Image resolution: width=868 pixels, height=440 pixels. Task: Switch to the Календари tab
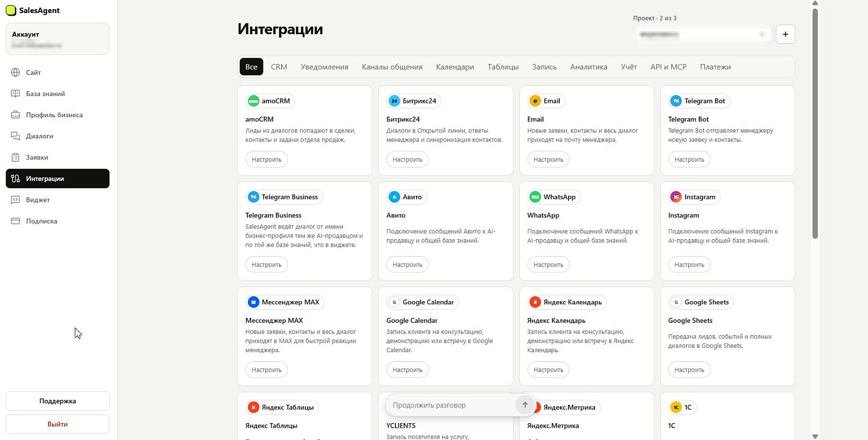[455, 67]
